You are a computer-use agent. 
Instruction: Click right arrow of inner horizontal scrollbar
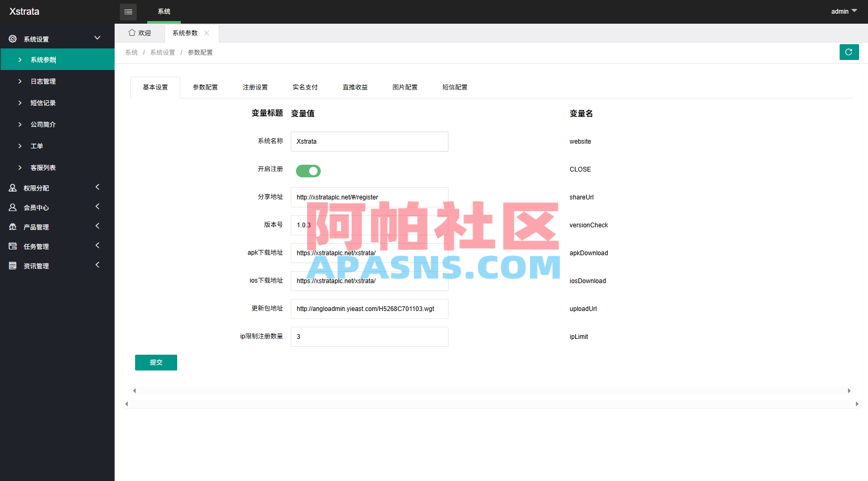[x=849, y=390]
